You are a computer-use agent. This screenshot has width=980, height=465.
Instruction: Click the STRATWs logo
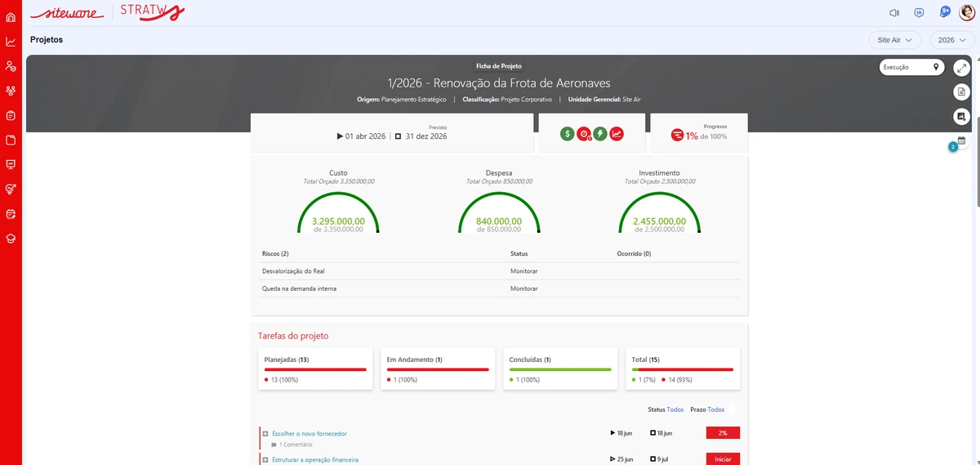151,11
